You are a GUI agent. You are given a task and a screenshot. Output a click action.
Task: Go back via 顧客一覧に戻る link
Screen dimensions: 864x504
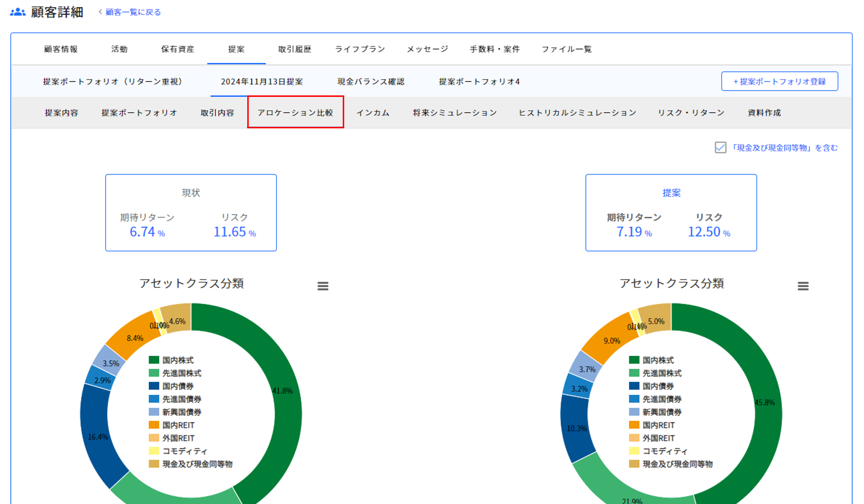[x=133, y=12]
